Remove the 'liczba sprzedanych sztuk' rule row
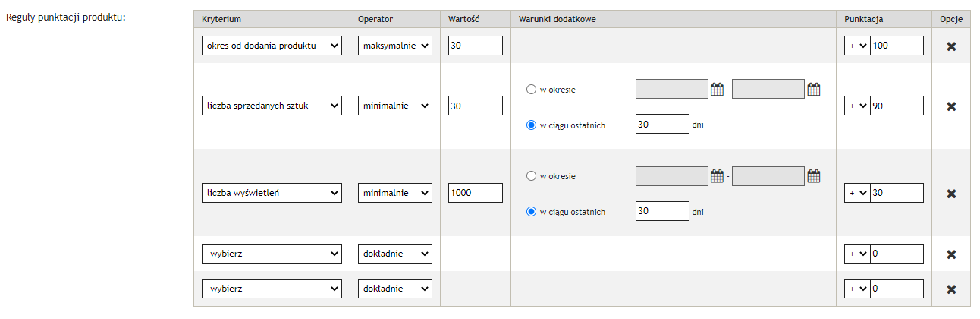The image size is (980, 319). click(x=950, y=106)
